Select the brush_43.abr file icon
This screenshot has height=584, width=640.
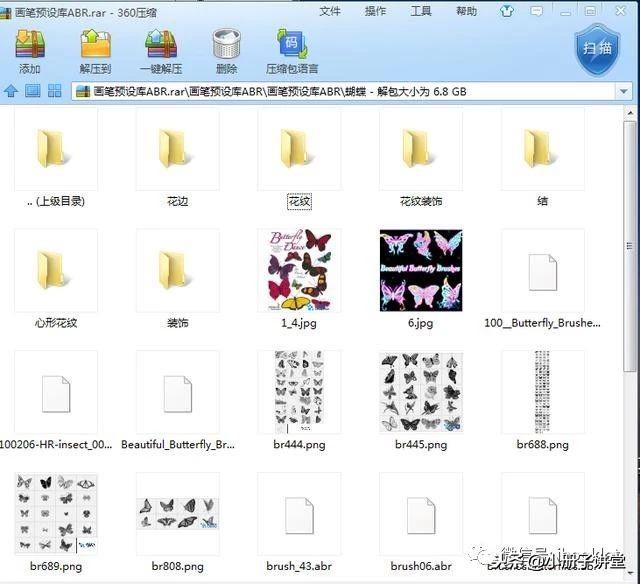[299, 514]
